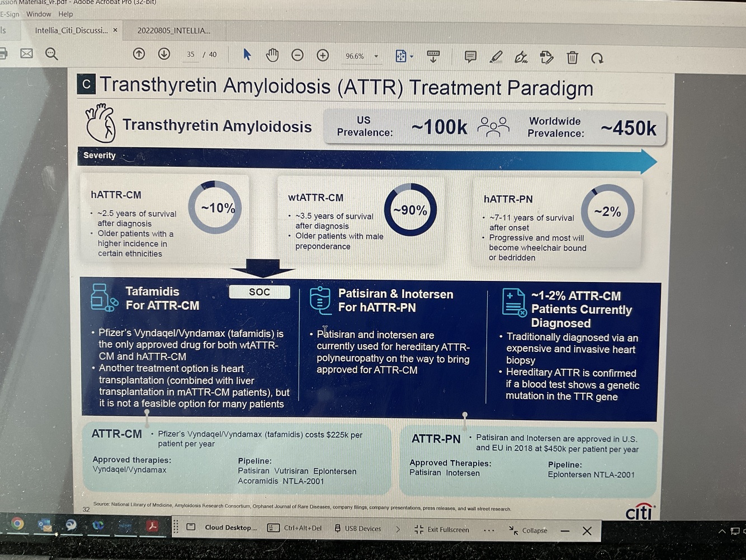This screenshot has width=746, height=560.
Task: Click the ~1-2% ATTR-CM Patients heading
Action: tap(582, 309)
